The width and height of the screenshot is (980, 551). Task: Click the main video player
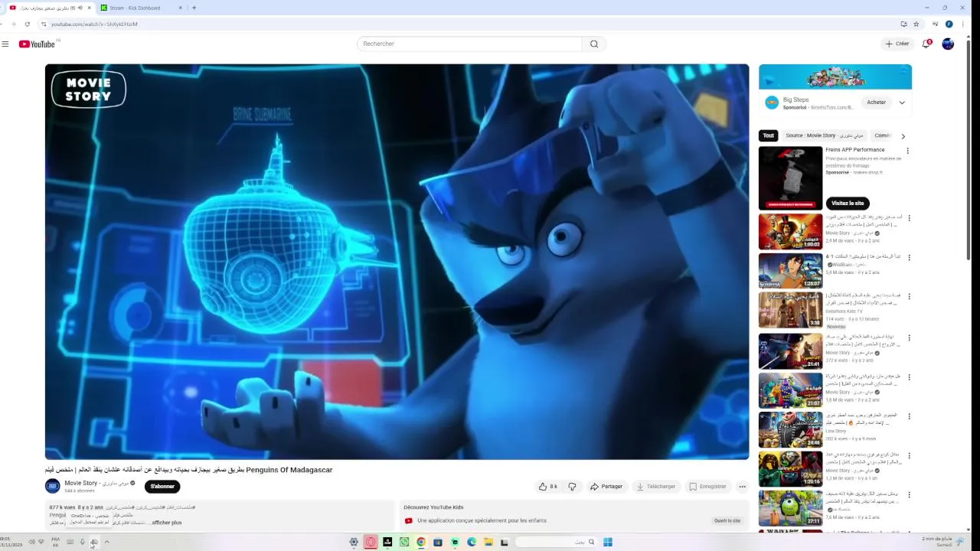(397, 262)
